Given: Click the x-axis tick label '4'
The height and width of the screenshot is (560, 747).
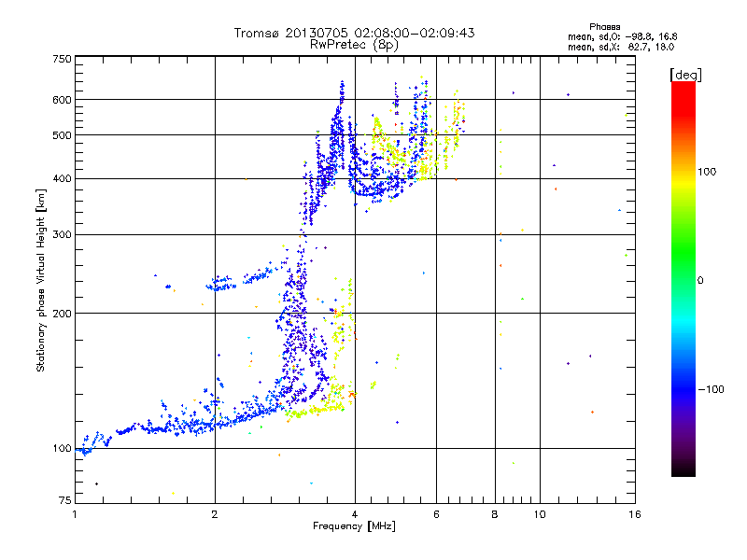Looking at the screenshot, I should (355, 514).
